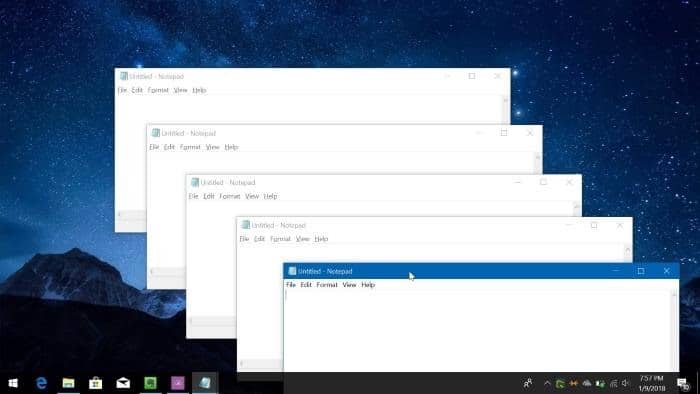The height and width of the screenshot is (394, 700).
Task: Open Format menu in the Notepad window directly behind the active one
Action: click(x=280, y=239)
